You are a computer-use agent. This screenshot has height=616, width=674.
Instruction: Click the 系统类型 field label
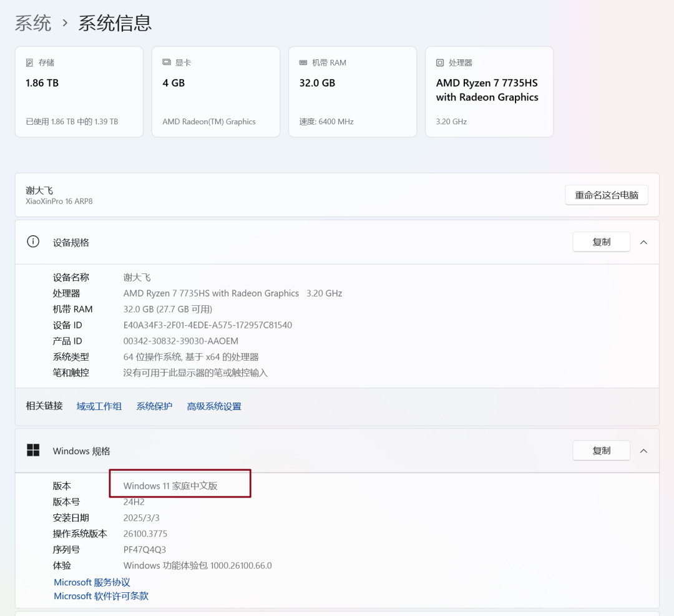click(71, 357)
